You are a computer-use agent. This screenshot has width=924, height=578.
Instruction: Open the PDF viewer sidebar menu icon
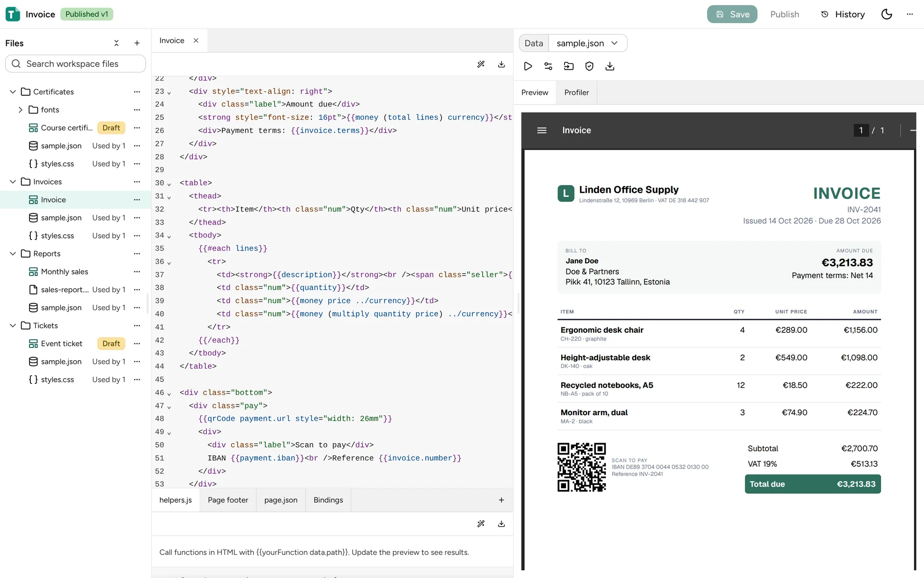[x=542, y=131]
